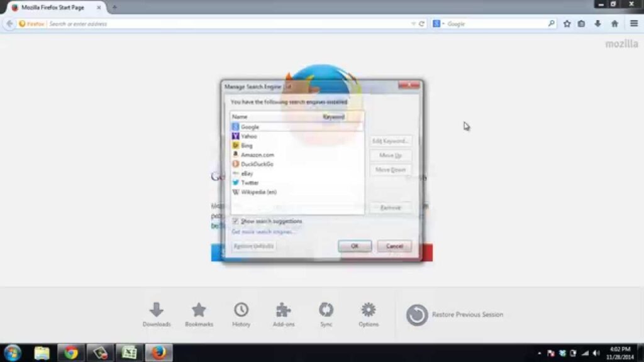Launch File Explorer from the taskbar
Viewport: 644px width, 362px height.
click(42, 353)
